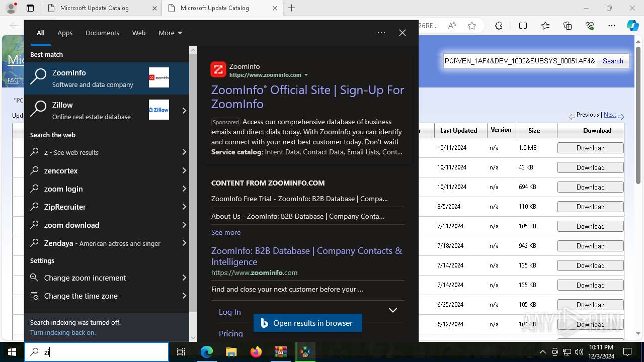This screenshot has height=362, width=644.
Task: Click the Edge Copilot icon
Action: pos(632,26)
